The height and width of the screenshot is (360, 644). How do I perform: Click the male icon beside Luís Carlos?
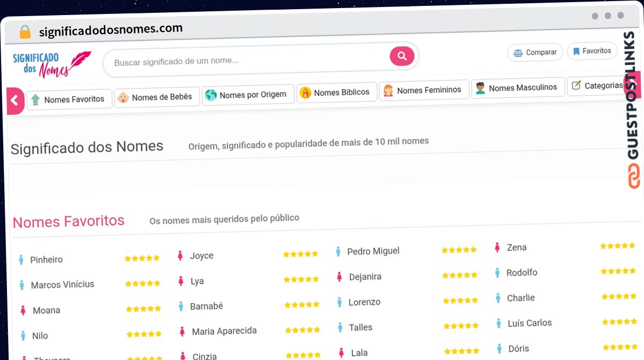coord(499,323)
